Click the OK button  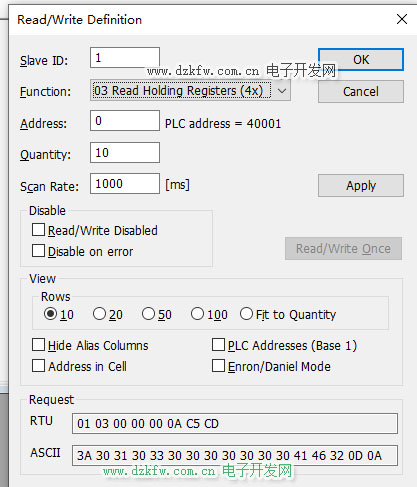[x=361, y=59]
